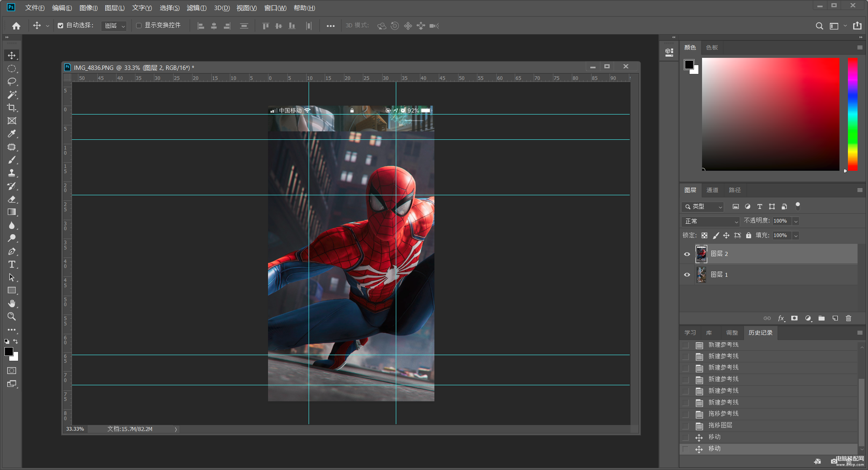This screenshot has width=868, height=470.
Task: Create a new group folder
Action: 821,318
